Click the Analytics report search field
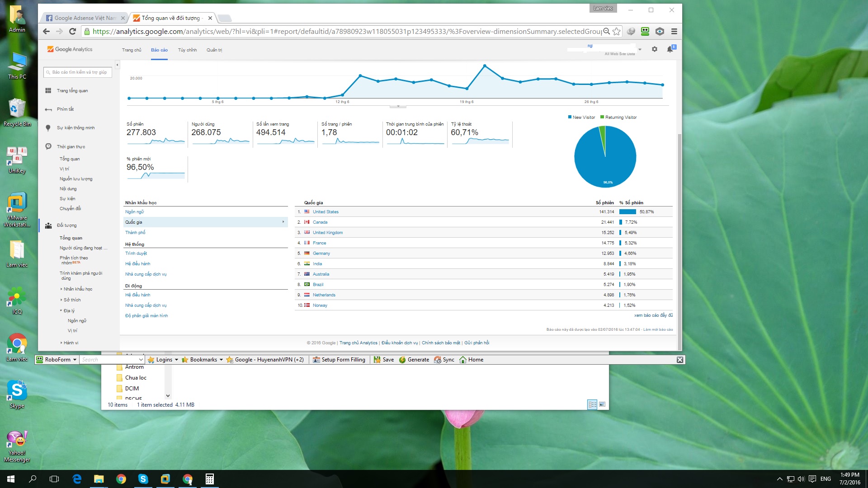This screenshot has width=868, height=488. coord(78,72)
